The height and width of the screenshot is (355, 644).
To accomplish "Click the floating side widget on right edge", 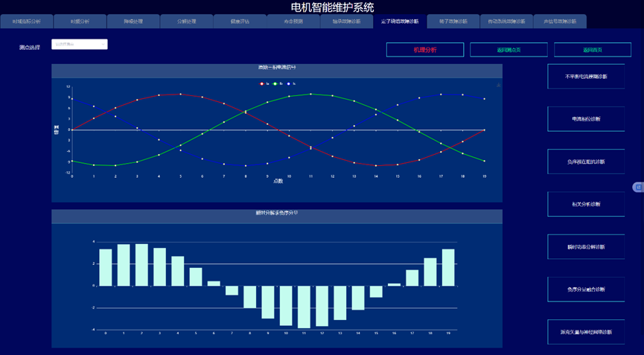I will (x=637, y=187).
